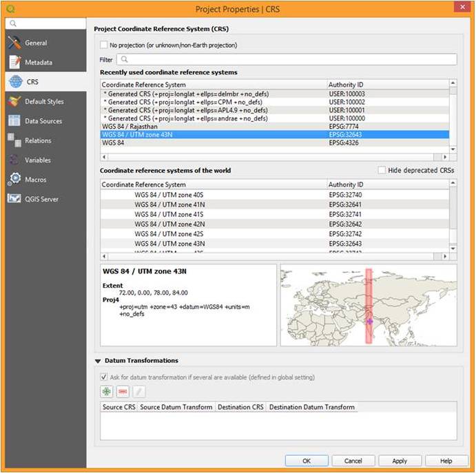
Task: Click the Cancel button
Action: click(353, 461)
